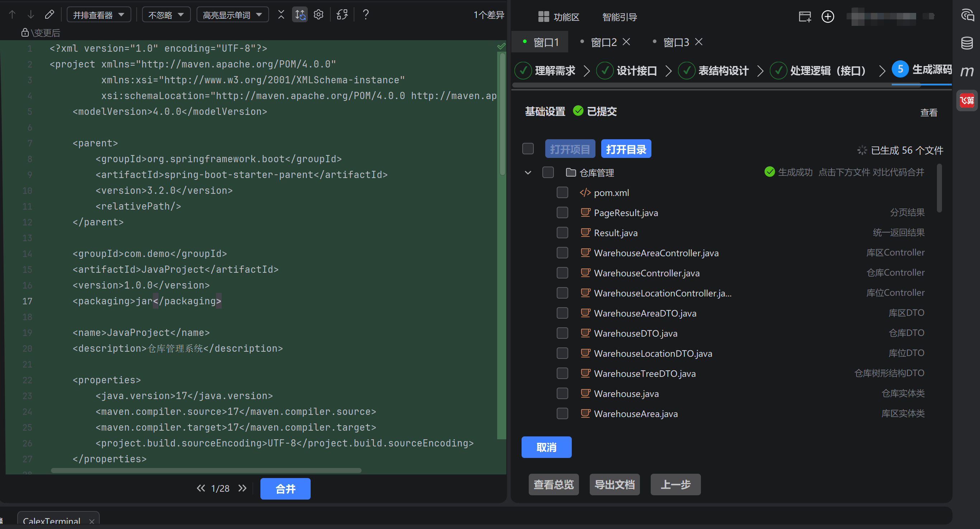Click the diff editor vertical scrollbar
Viewport: 980px width, 529px height.
[x=502, y=114]
